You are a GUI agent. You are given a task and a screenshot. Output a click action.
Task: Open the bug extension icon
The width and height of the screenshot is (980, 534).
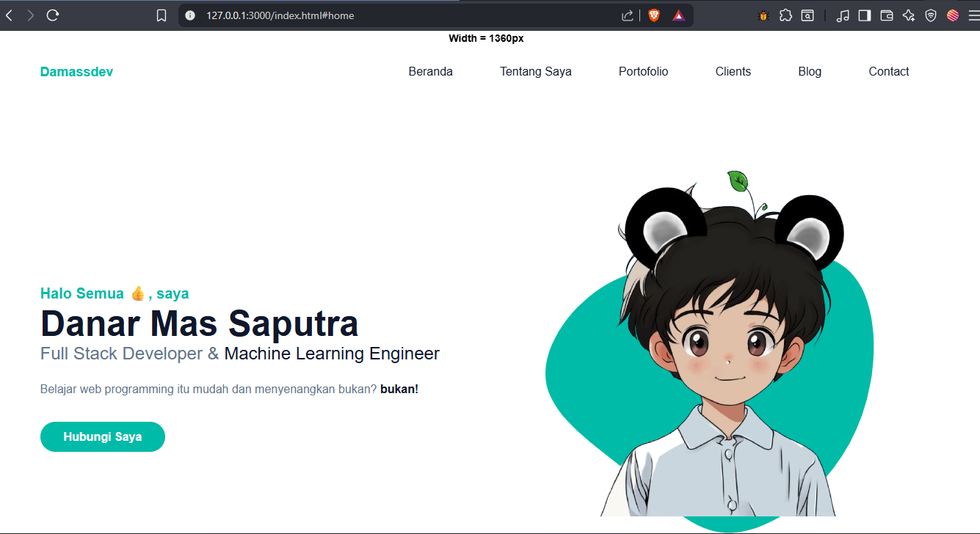tap(763, 15)
